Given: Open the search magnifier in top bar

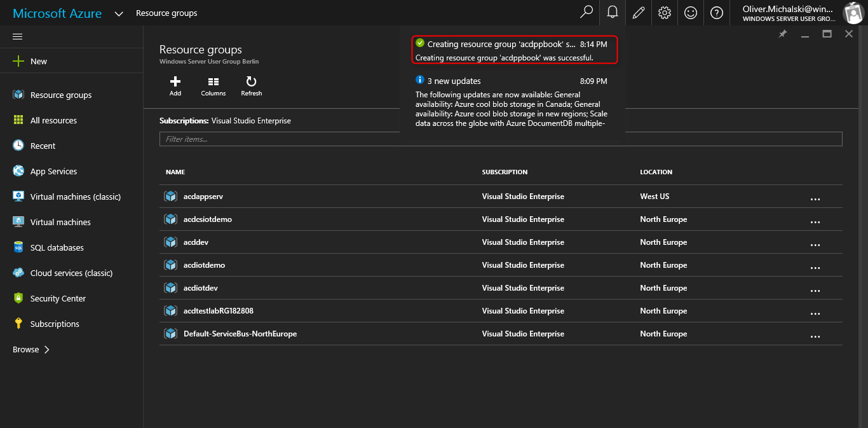Looking at the screenshot, I should tap(587, 13).
